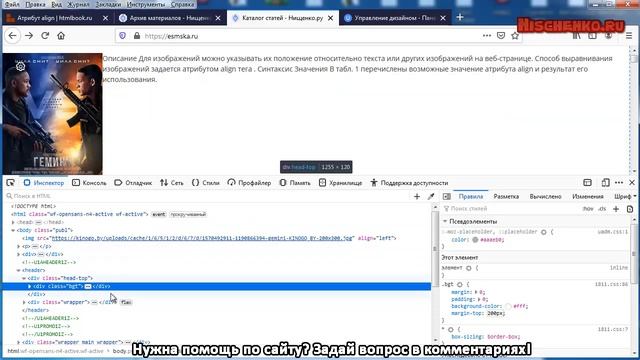Expand the head node
This screenshot has height=360, width=640.
pyautogui.click(x=13, y=222)
